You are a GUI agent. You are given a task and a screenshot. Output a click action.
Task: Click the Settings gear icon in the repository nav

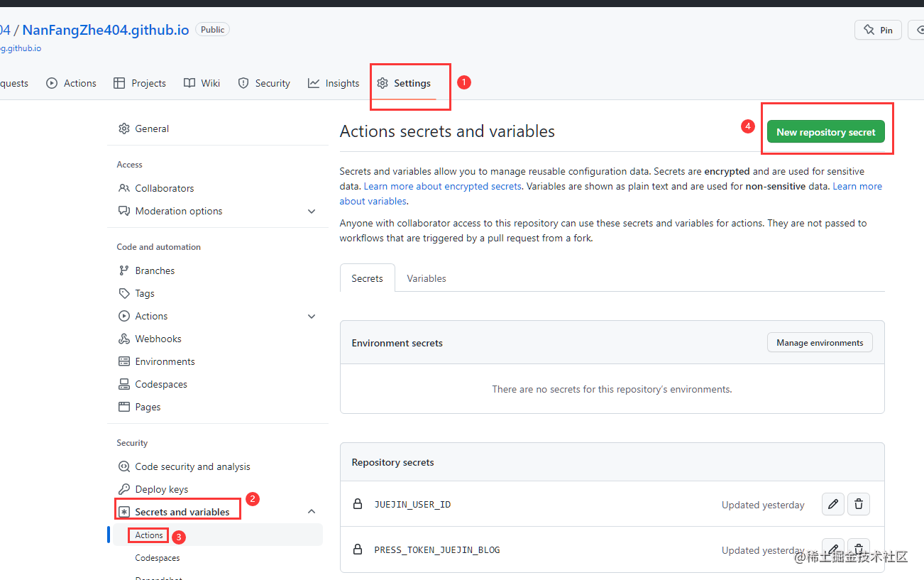[383, 83]
